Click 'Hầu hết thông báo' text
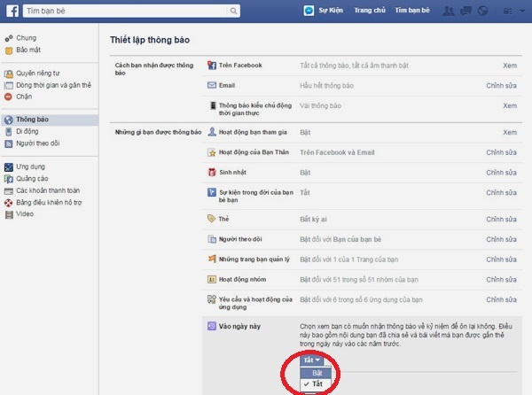The height and width of the screenshot is (395, 532). (x=326, y=85)
